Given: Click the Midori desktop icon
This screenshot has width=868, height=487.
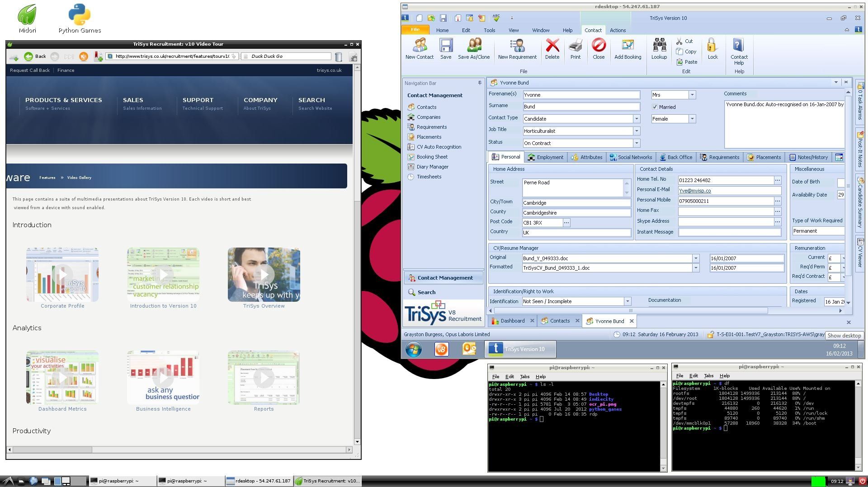Looking at the screenshot, I should 27,19.
